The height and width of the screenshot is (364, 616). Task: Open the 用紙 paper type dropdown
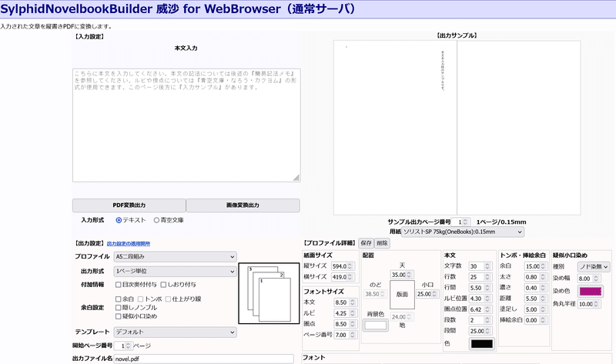click(x=463, y=232)
